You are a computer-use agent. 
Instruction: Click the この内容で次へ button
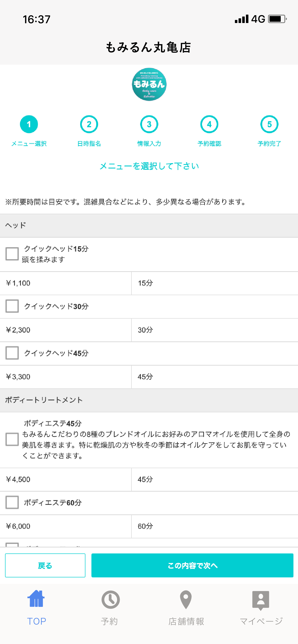pyautogui.click(x=192, y=565)
